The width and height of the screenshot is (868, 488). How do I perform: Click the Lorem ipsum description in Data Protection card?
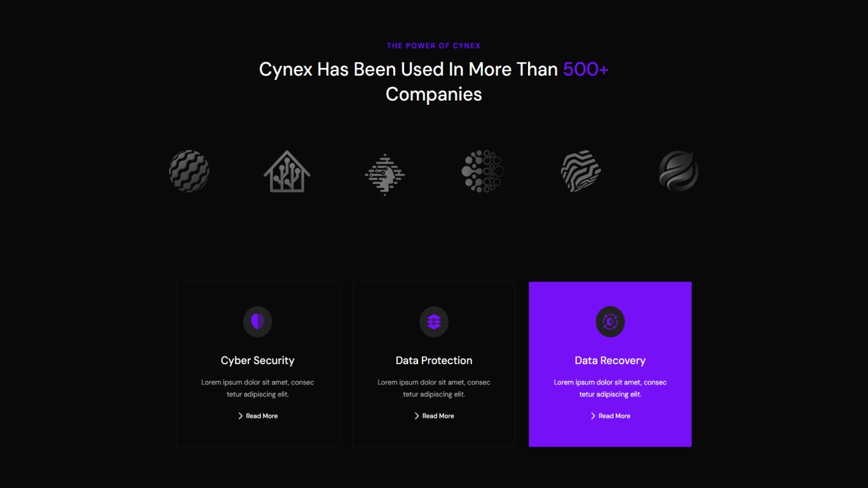tap(434, 388)
